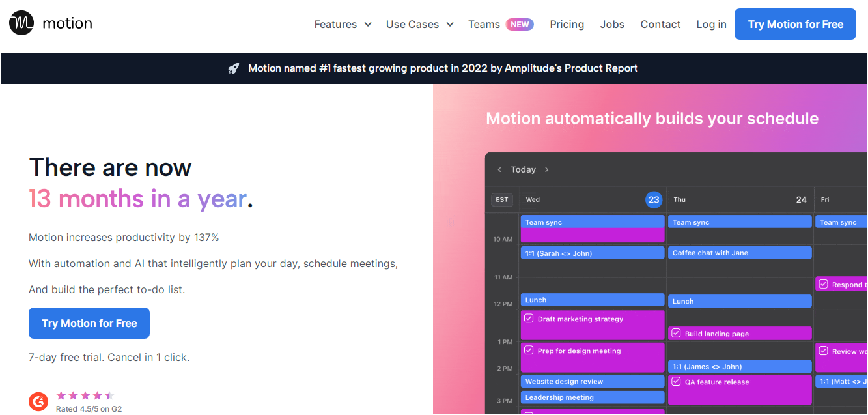Click the Motion logo icon
Screen dimensions: 868x415
click(x=21, y=23)
